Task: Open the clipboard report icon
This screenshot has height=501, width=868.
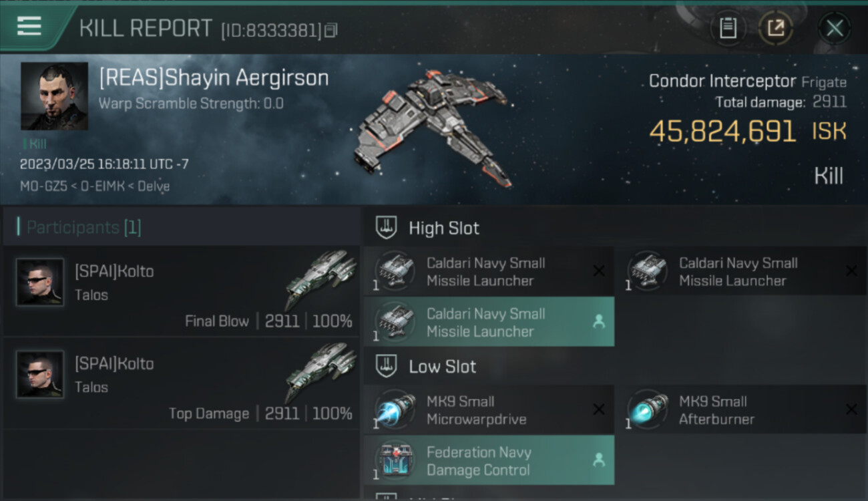Action: [728, 28]
